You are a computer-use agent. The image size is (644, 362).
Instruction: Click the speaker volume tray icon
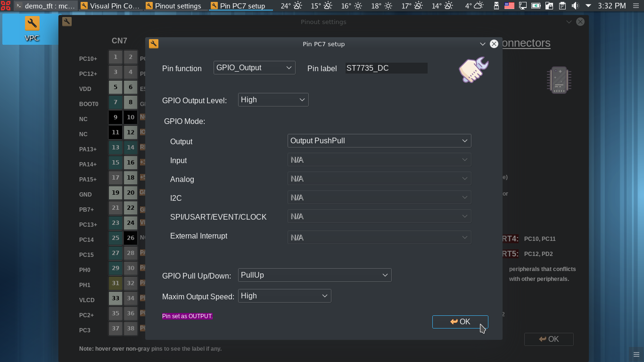pos(575,6)
